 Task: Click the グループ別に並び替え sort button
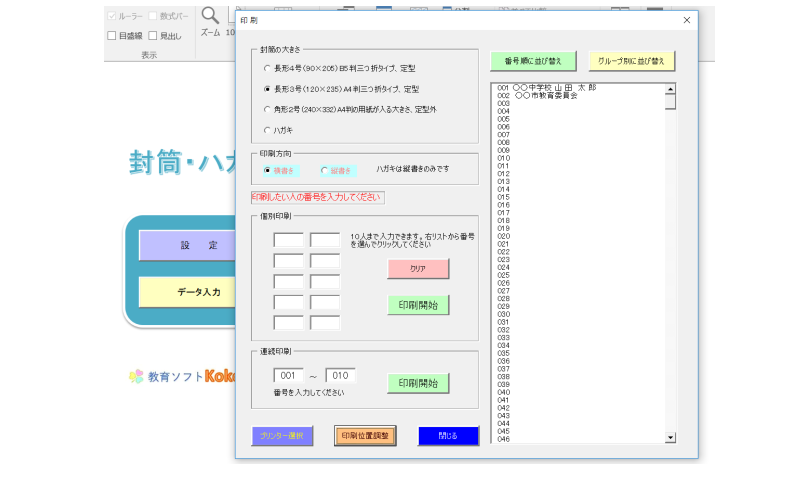coord(631,61)
